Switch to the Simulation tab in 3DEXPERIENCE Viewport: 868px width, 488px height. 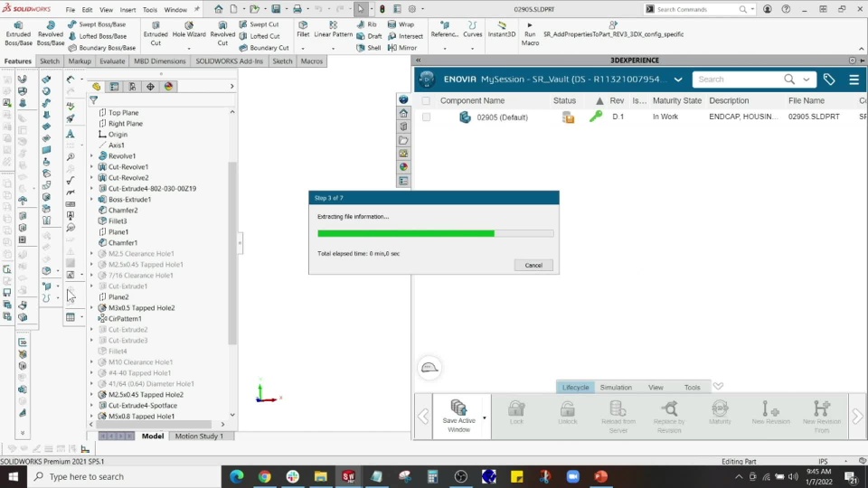coord(616,388)
